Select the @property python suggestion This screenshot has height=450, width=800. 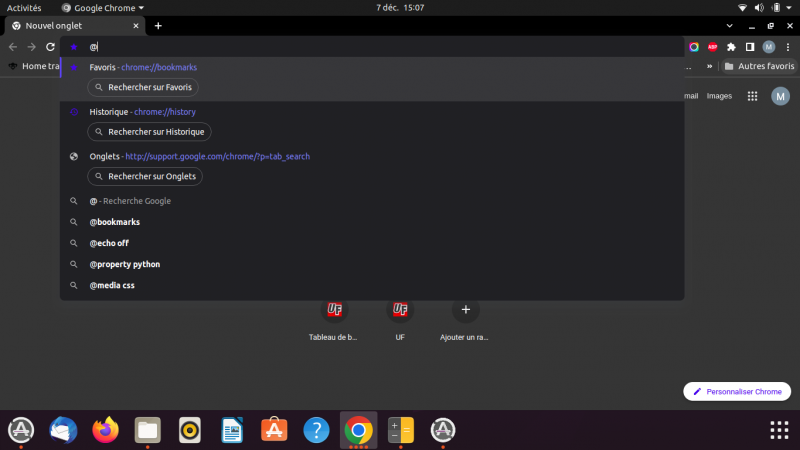pyautogui.click(x=125, y=264)
